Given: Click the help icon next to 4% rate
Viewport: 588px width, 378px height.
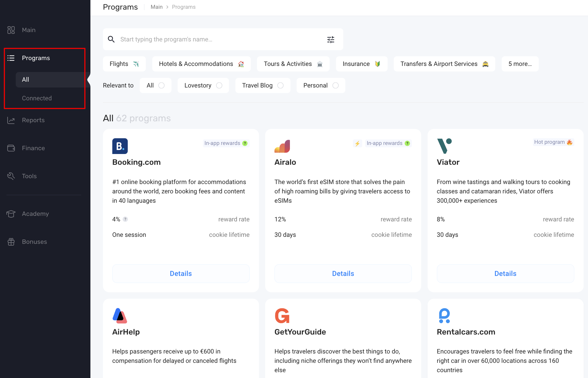Looking at the screenshot, I should pos(125,219).
